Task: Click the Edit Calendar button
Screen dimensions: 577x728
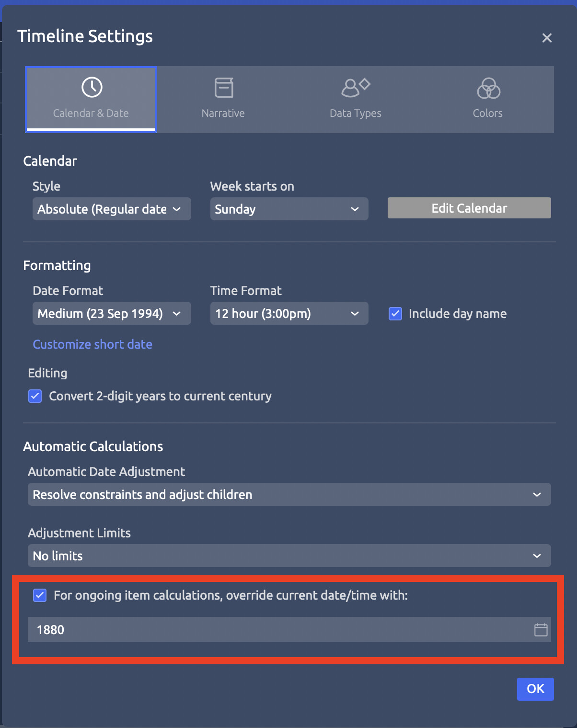Action: tap(469, 208)
